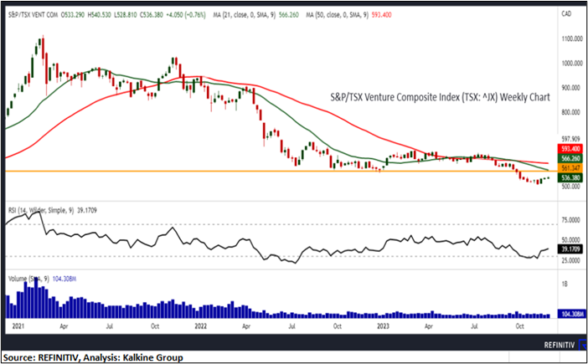The height and width of the screenshot is (364, 588).
Task: Click the MA (21, close, 0, SMA, 9) legend
Action: coord(244,15)
